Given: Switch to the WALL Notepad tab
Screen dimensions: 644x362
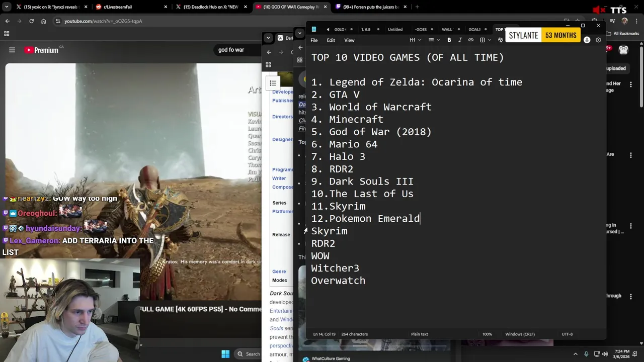Looking at the screenshot, I should [x=447, y=29].
